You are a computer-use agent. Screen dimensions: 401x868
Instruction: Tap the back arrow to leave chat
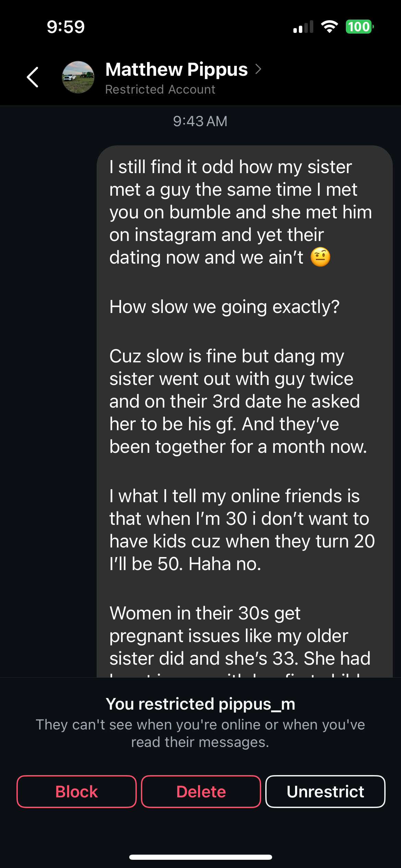pos(33,77)
